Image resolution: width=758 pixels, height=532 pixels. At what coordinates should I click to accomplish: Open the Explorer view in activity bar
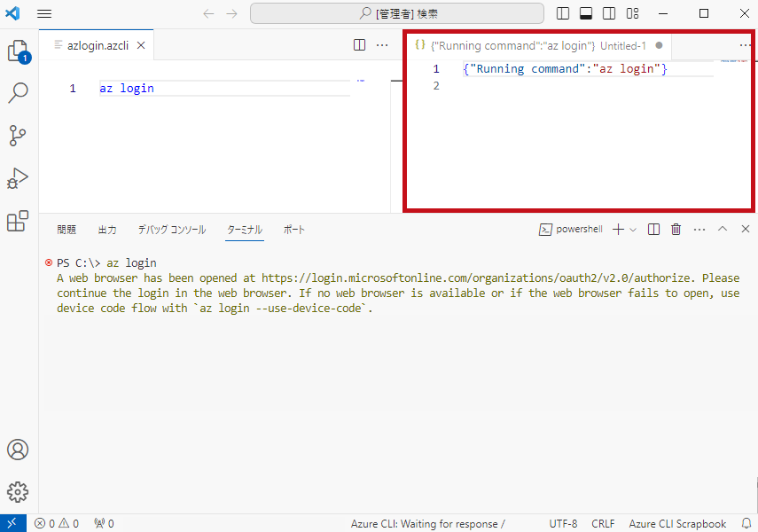pyautogui.click(x=19, y=51)
